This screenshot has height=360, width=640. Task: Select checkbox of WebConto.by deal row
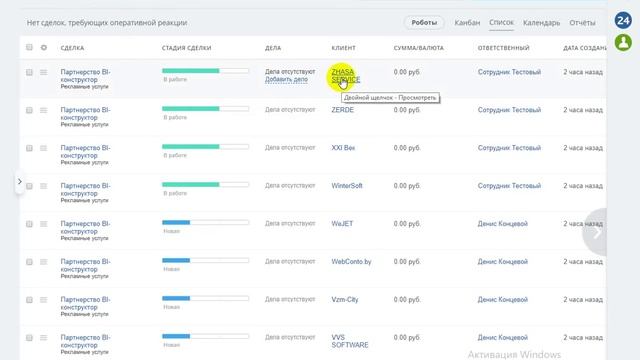coord(29,262)
